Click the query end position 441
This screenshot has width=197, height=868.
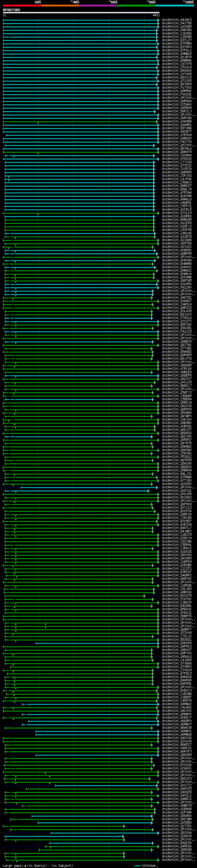[x=155, y=15]
